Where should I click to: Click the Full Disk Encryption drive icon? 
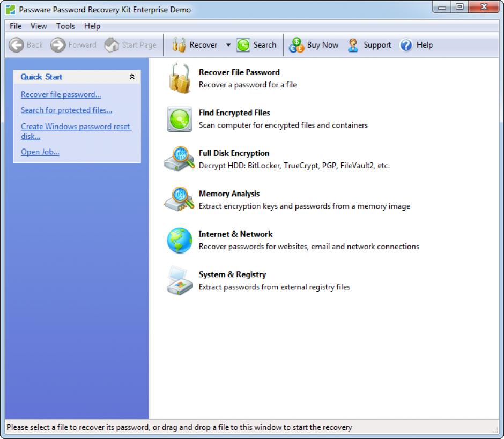point(179,159)
